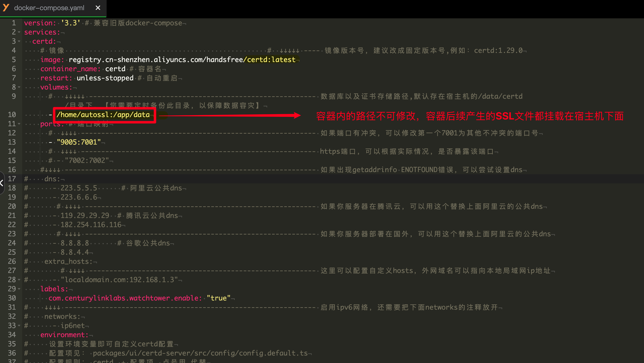Fold the volumes section at line 8
644x363 pixels.
coord(19,87)
